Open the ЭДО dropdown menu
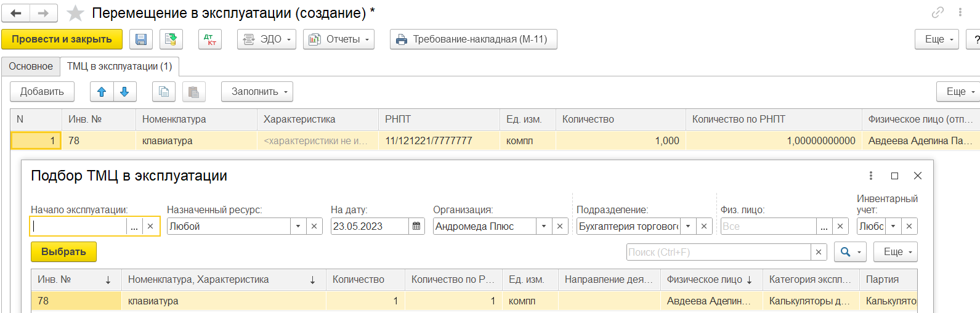 point(266,39)
